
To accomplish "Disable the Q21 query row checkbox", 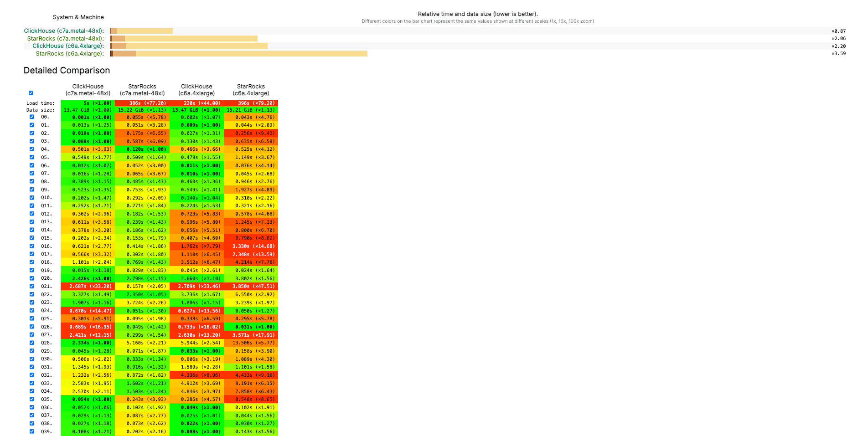I will (31, 286).
